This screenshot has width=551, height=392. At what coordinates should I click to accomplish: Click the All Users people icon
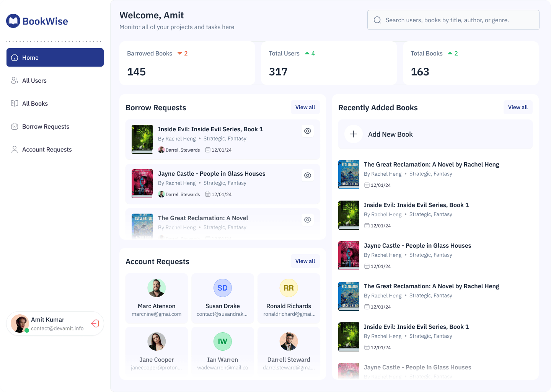(15, 80)
